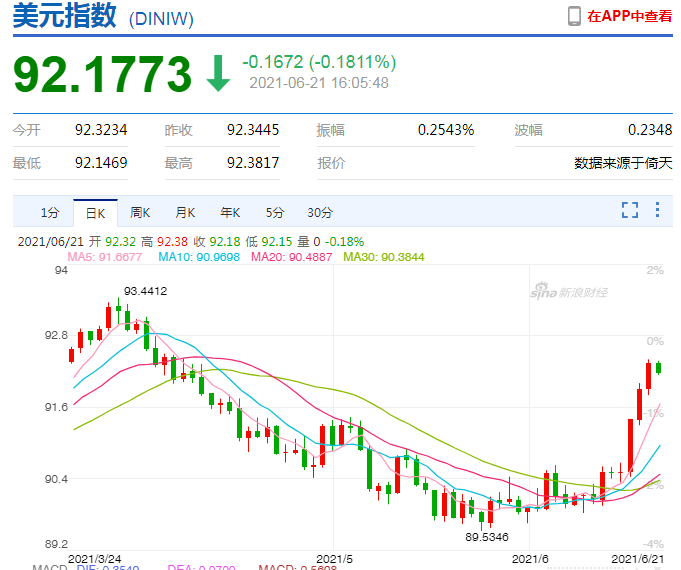The height and width of the screenshot is (570, 681).
Task: Click the MA30: 90.3844 legend
Action: pyautogui.click(x=384, y=257)
